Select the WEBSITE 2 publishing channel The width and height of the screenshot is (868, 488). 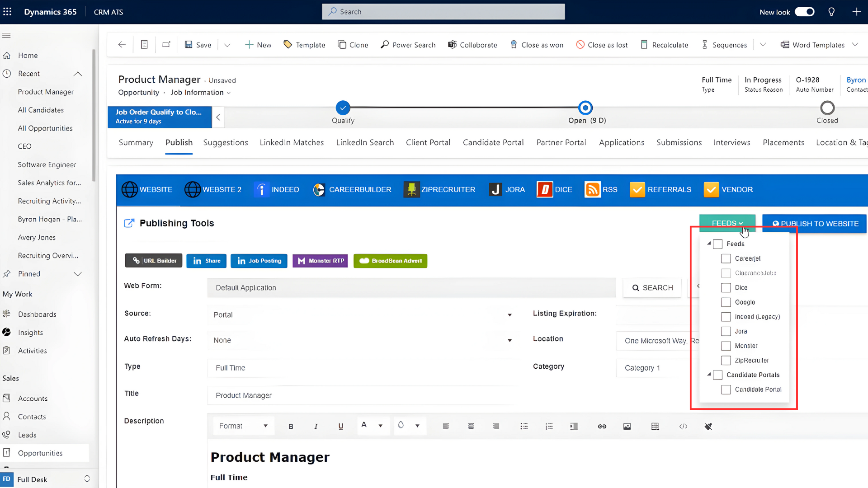coord(213,189)
